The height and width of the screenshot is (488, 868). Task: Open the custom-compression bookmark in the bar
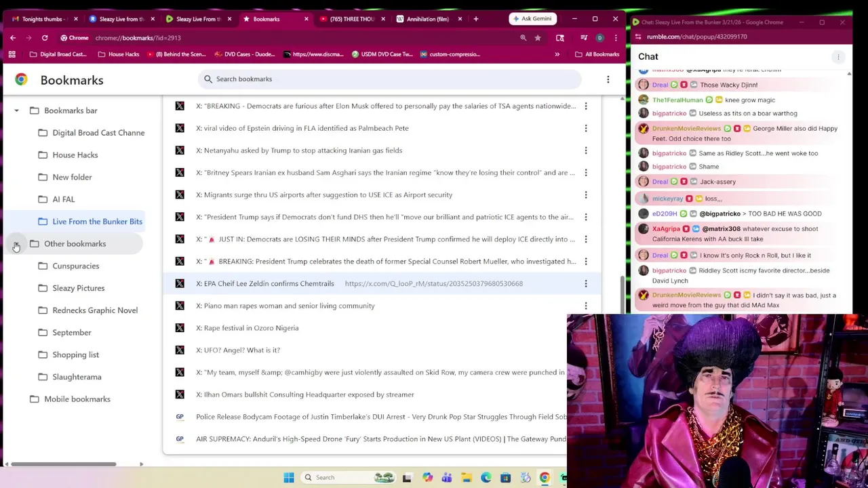point(450,54)
